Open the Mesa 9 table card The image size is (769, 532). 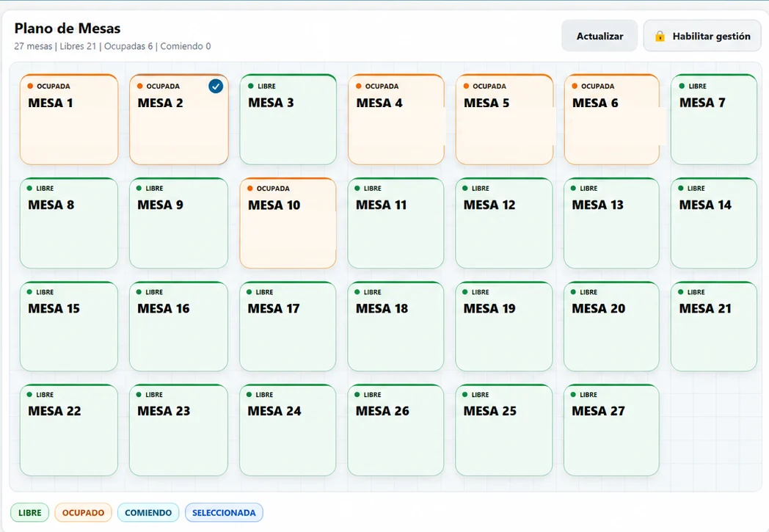click(179, 223)
